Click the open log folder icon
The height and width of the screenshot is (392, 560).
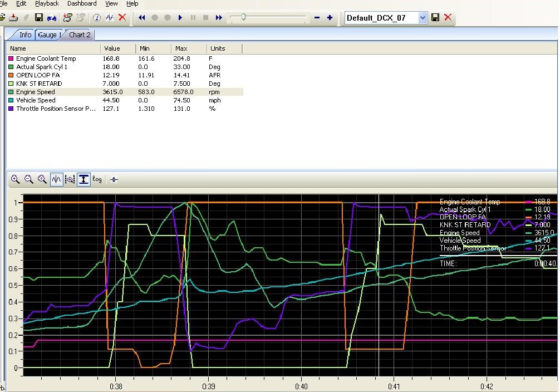pos(2,17)
